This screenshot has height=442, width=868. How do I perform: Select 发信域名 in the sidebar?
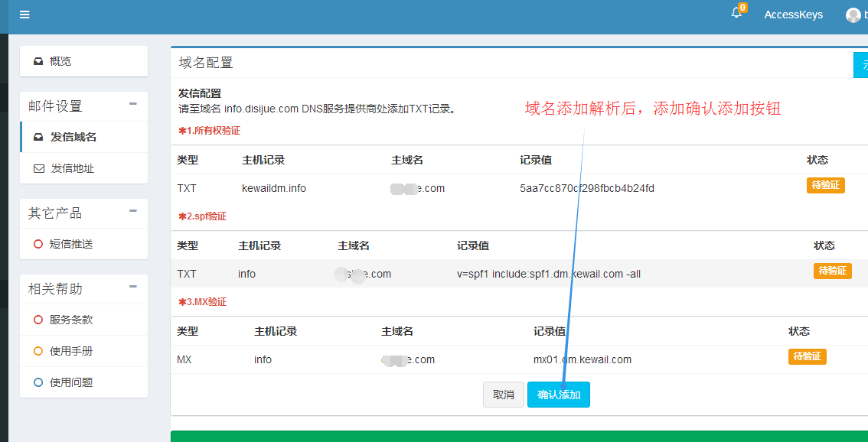[83, 137]
